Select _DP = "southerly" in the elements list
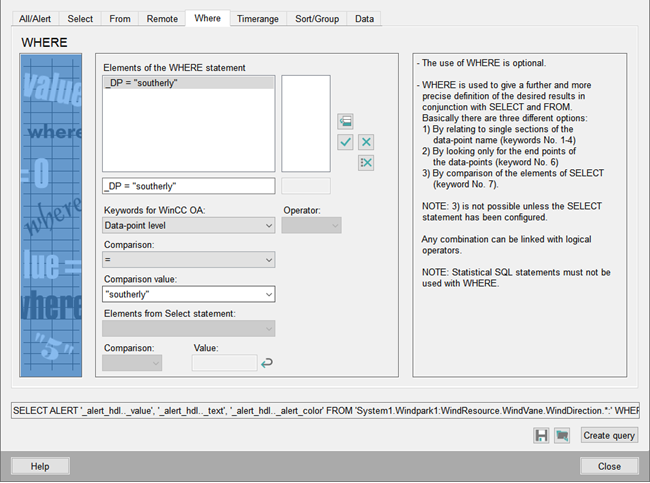 tap(187, 83)
